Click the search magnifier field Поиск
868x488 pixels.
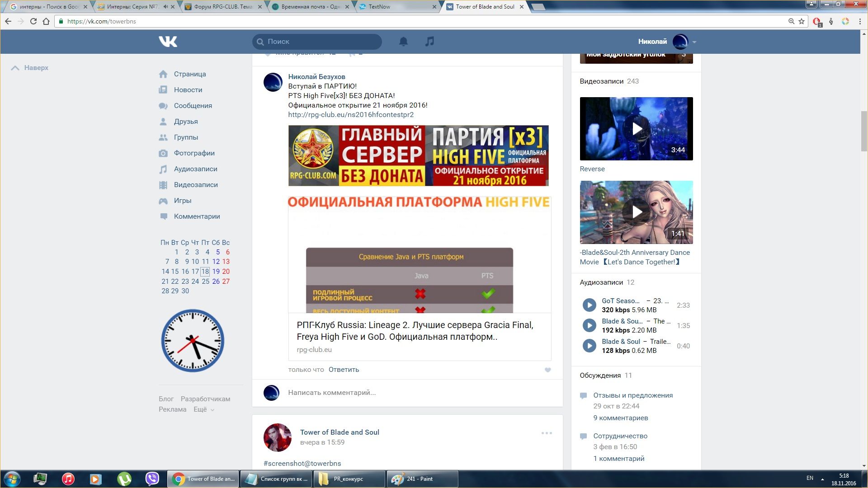pos(317,42)
